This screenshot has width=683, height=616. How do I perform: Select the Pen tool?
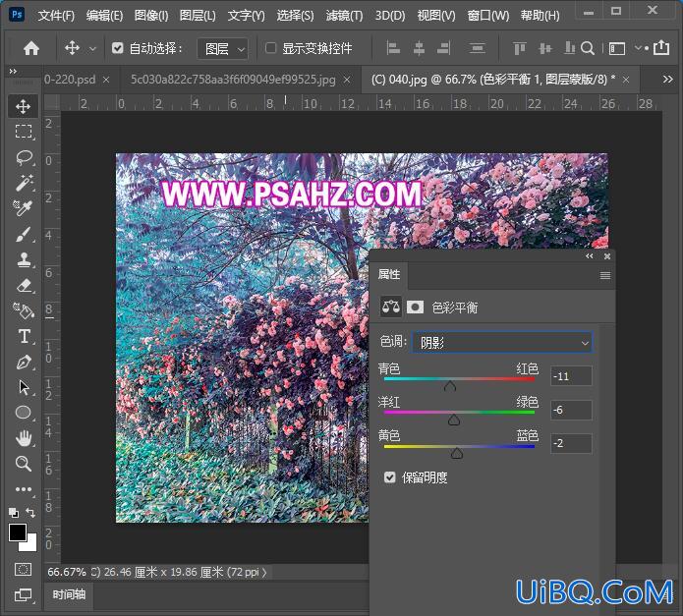coord(24,363)
